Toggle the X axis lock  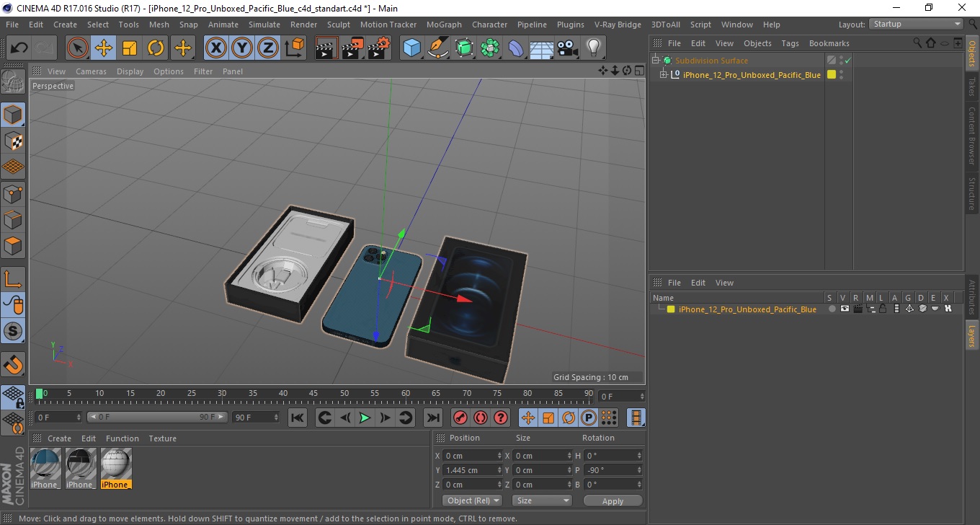coord(216,48)
